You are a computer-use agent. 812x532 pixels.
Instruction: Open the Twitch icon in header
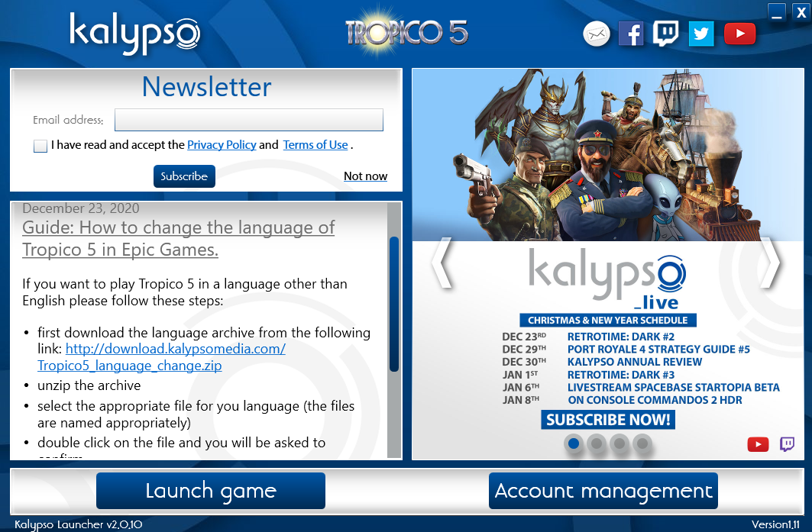point(665,34)
